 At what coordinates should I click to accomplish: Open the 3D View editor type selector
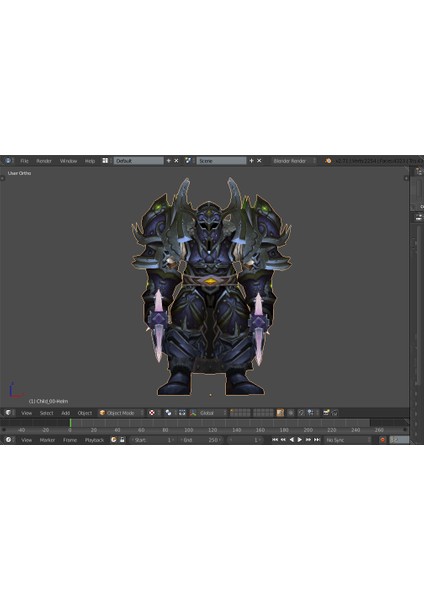coord(9,412)
